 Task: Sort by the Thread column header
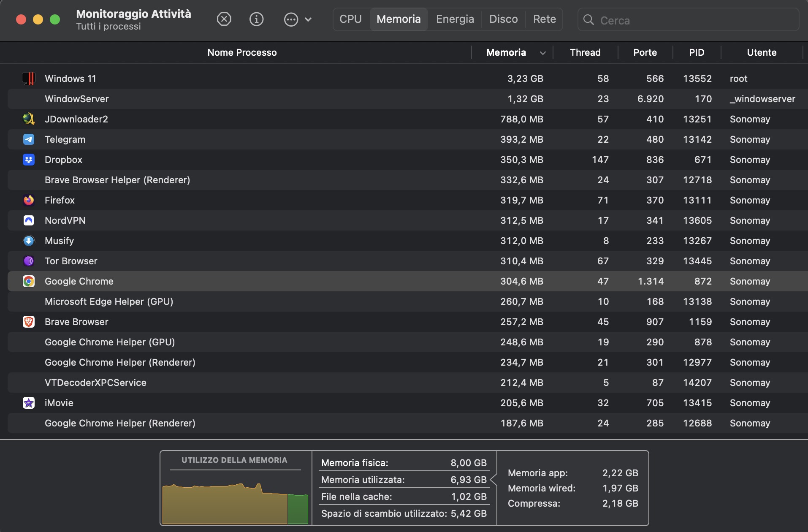click(x=585, y=52)
